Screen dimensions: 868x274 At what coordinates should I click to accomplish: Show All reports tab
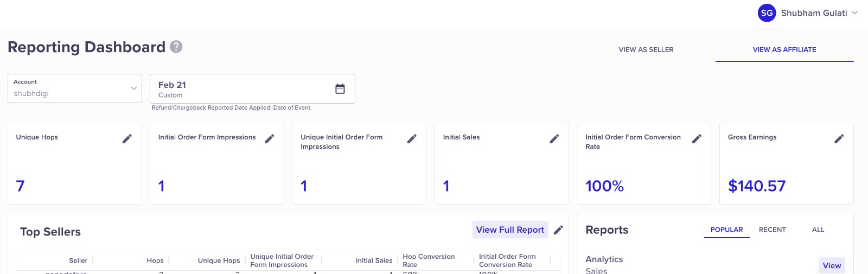point(818,230)
